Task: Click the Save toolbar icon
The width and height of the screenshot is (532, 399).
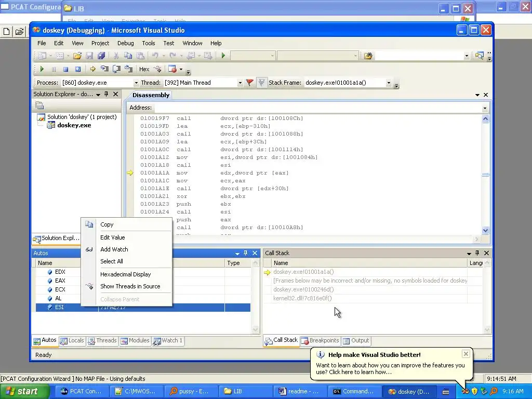Action: coord(89,56)
